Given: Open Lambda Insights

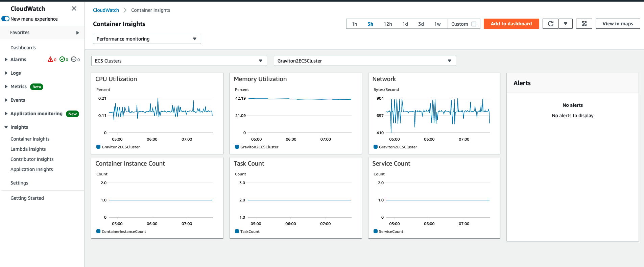Looking at the screenshot, I should [28, 149].
